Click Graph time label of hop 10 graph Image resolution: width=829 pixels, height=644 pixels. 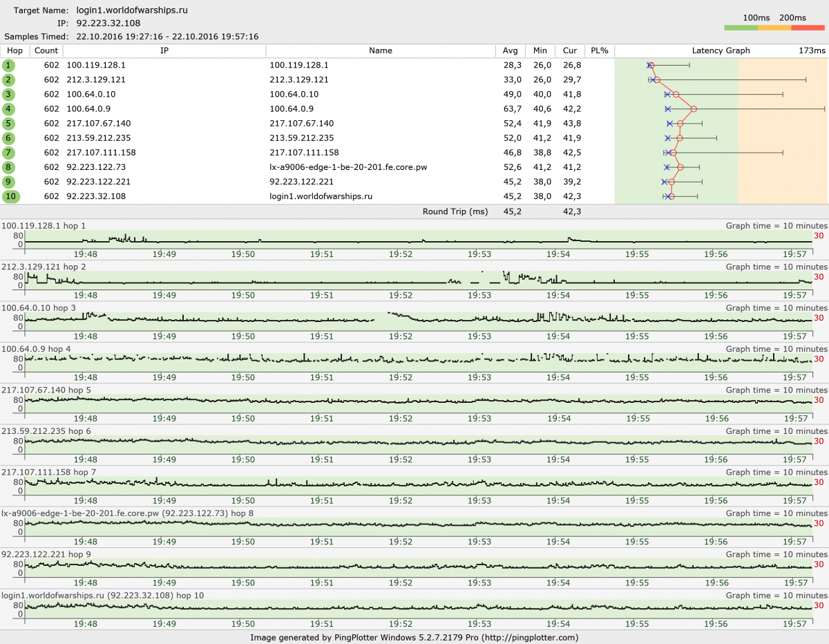776,596
